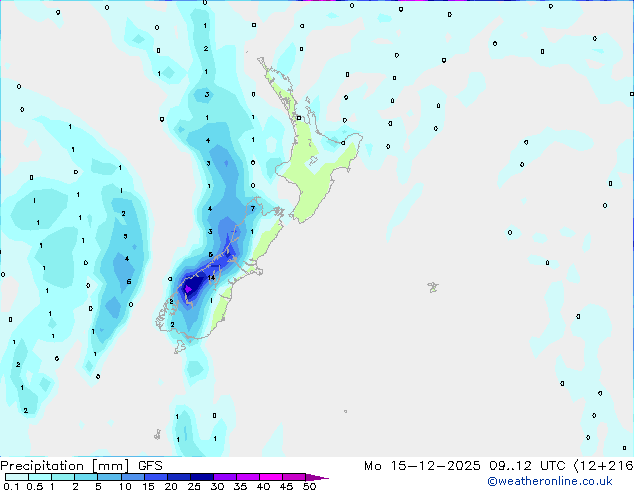
Task: Click the legend scale label '30'
Action: pos(218,486)
